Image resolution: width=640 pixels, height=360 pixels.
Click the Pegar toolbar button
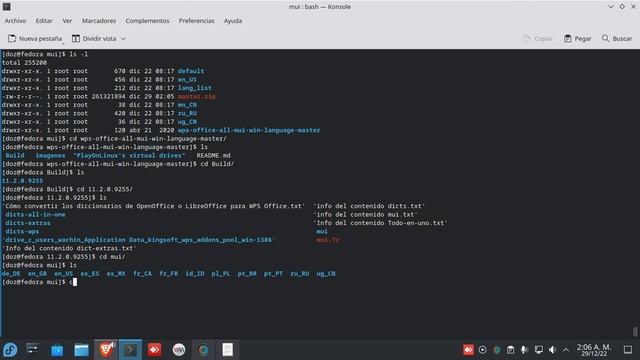tap(578, 38)
